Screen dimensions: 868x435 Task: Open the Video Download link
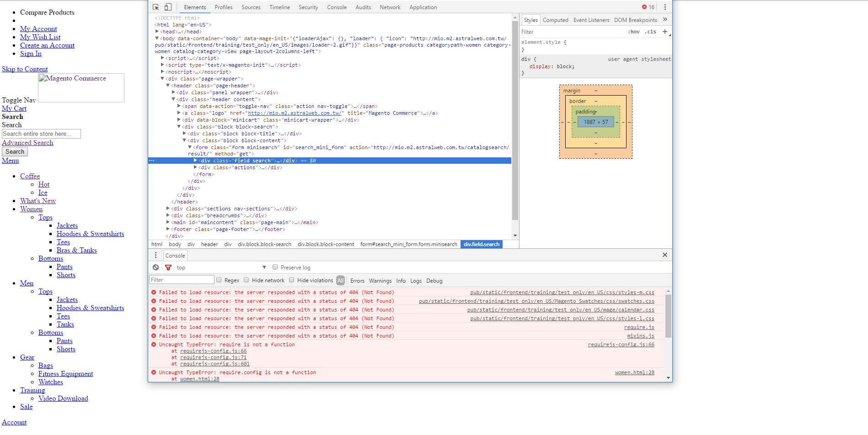click(x=63, y=398)
